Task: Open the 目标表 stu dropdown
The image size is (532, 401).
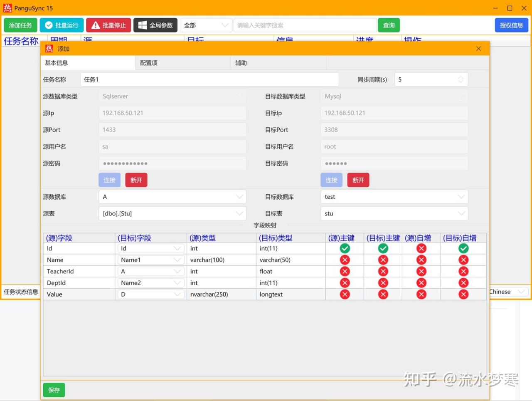Action: 461,213
